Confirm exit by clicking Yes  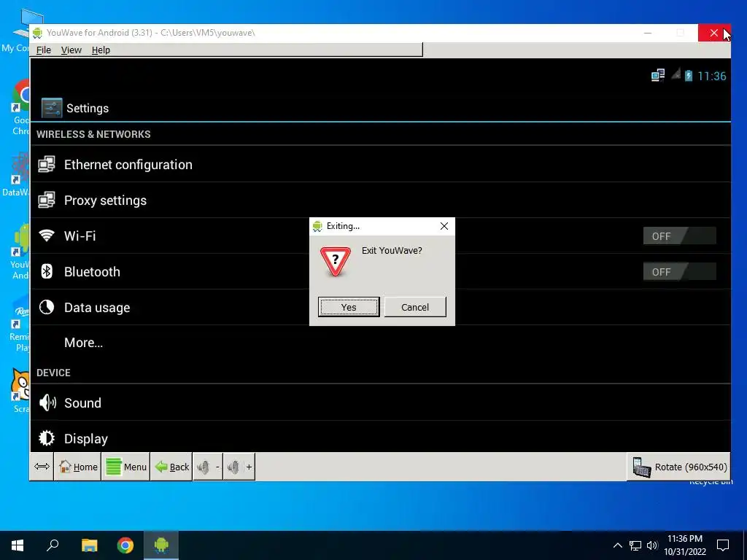click(x=349, y=307)
